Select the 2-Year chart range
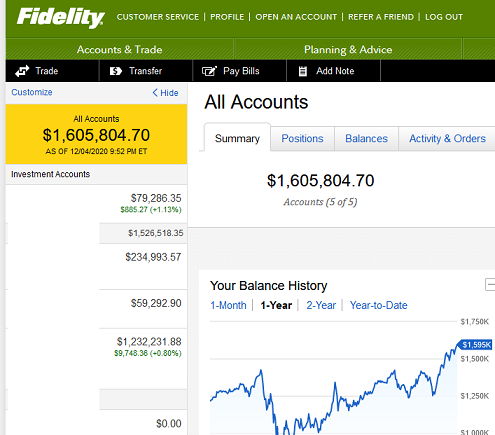495x435 pixels. 321,305
